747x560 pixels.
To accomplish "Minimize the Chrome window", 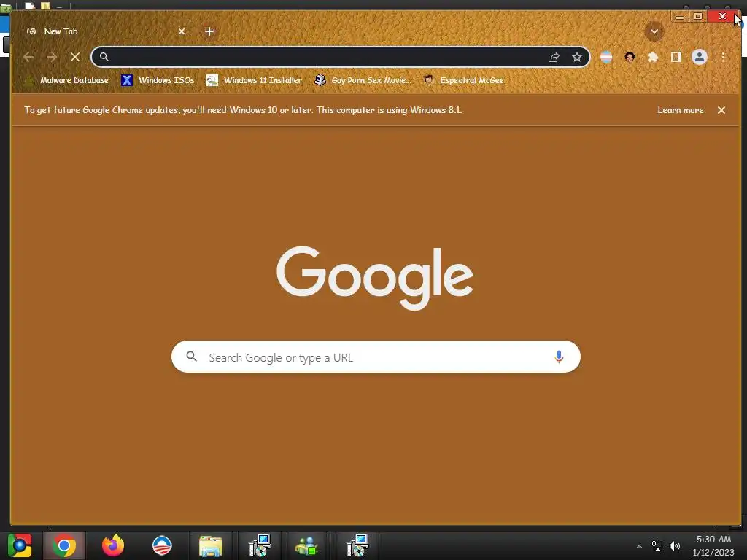I will click(680, 17).
